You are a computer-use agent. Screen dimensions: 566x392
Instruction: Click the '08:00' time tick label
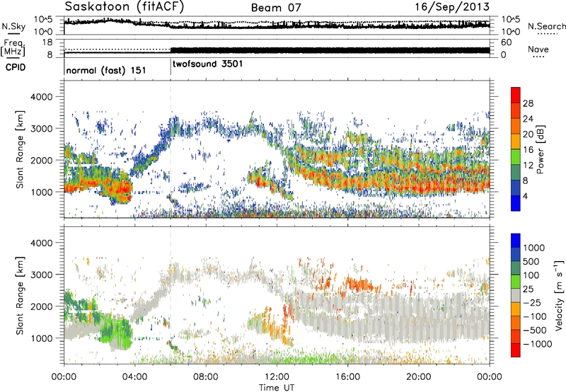pyautogui.click(x=205, y=377)
